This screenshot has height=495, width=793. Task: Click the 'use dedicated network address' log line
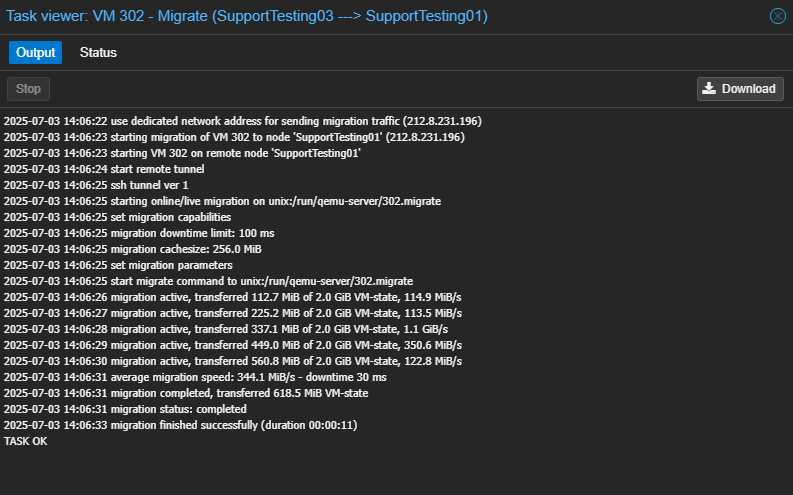[243, 121]
